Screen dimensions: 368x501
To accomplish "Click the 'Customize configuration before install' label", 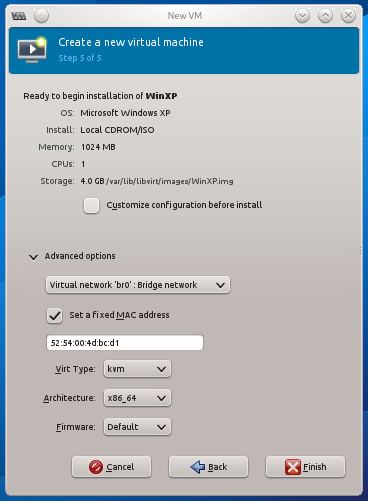I will pos(184,205).
